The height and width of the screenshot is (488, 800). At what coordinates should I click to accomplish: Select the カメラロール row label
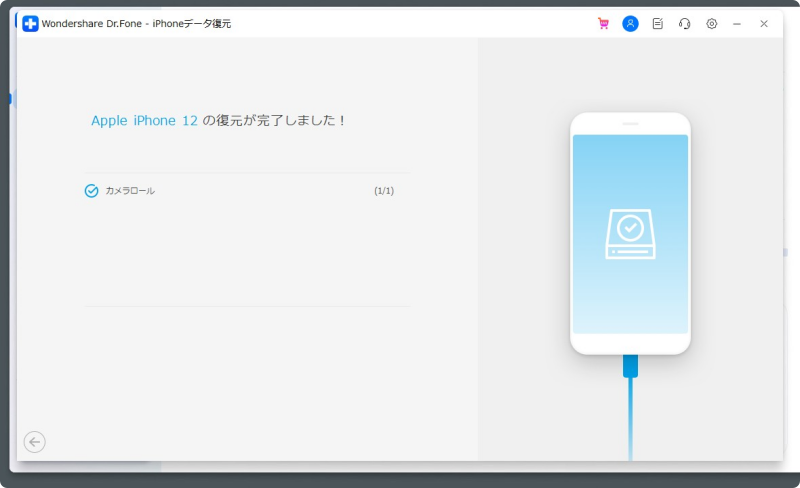pyautogui.click(x=130, y=191)
